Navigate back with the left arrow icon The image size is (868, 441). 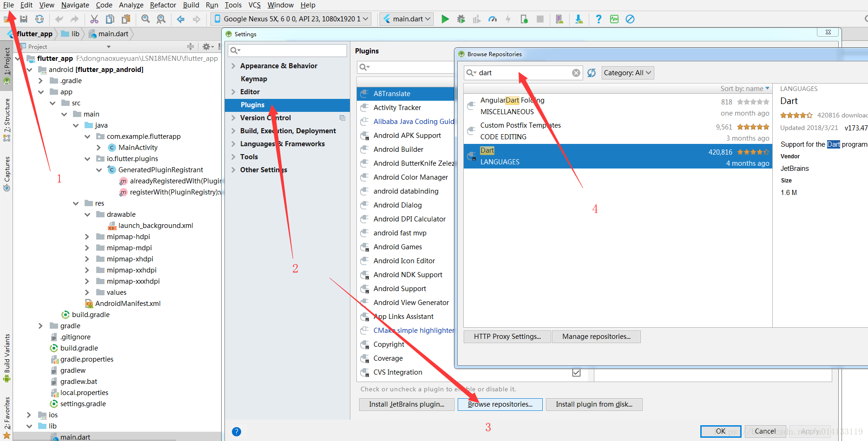181,19
